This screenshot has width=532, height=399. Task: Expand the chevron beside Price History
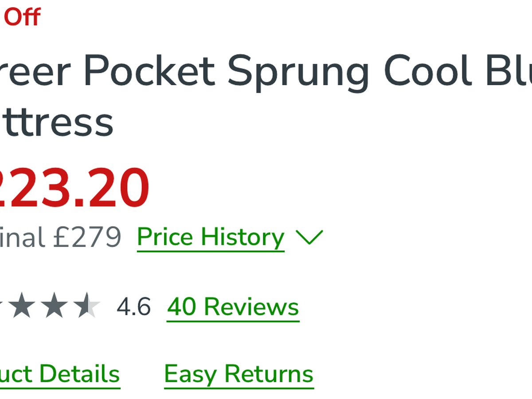(x=309, y=237)
